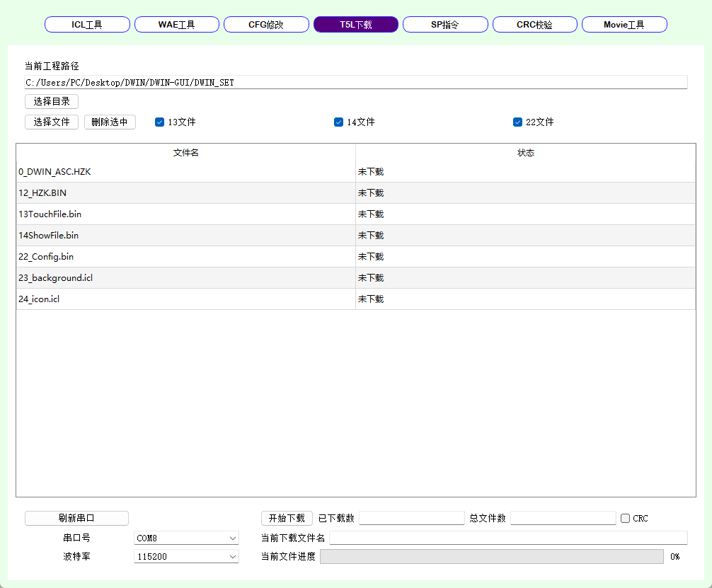Image resolution: width=712 pixels, height=588 pixels.
Task: Click the 选择目录 button
Action: (52, 101)
